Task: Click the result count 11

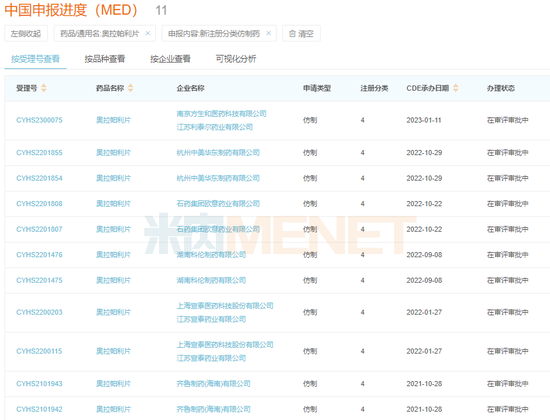Action: [161, 10]
